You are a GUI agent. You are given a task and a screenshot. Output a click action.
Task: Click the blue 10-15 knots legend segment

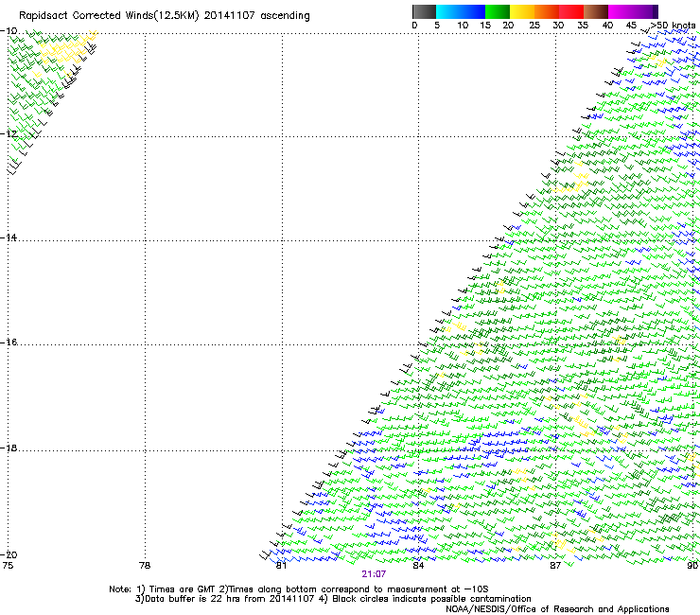[x=473, y=11]
